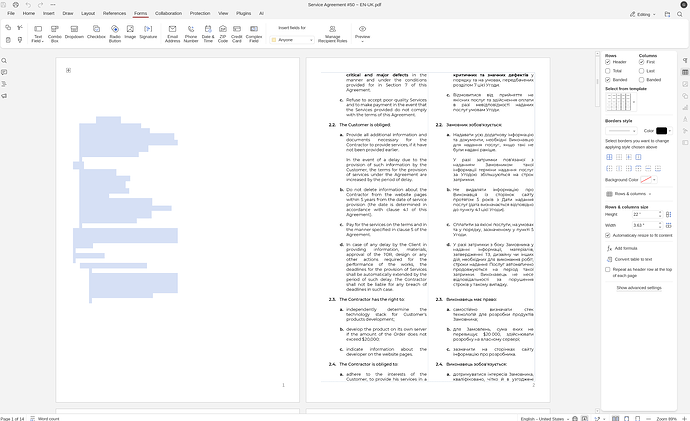
Task: Enable the Total row checkbox
Action: tap(609, 70)
